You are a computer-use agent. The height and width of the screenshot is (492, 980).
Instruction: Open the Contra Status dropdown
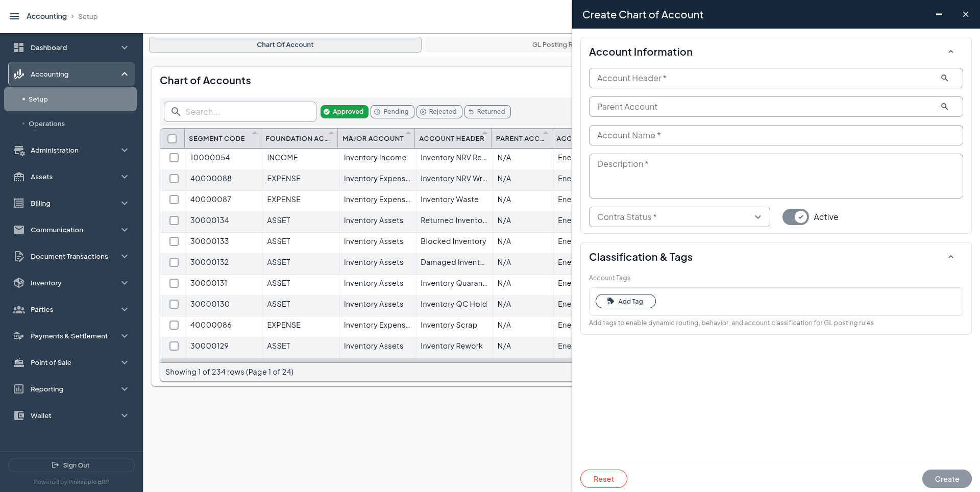point(679,217)
